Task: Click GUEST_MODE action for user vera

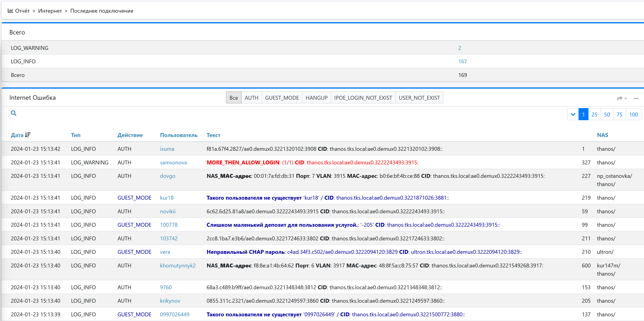Action: (134, 252)
